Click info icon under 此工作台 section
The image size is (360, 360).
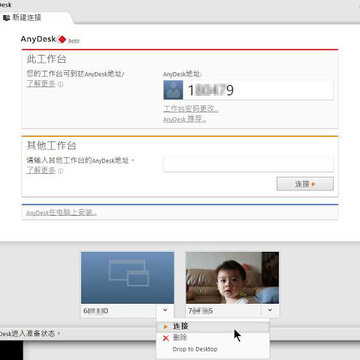[61, 84]
